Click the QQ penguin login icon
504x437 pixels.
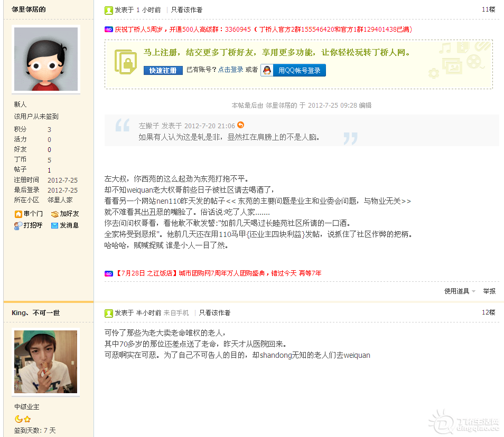[x=268, y=70]
